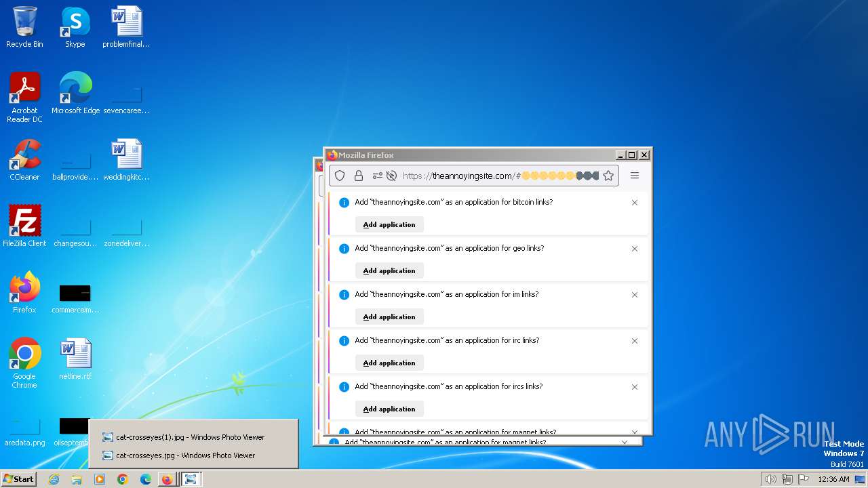Launch Chrome from the taskbar
868x488 pixels.
[x=123, y=479]
